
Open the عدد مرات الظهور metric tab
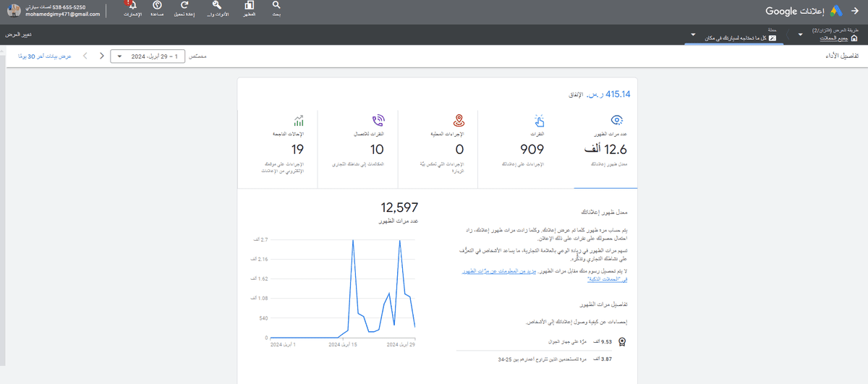point(597,148)
